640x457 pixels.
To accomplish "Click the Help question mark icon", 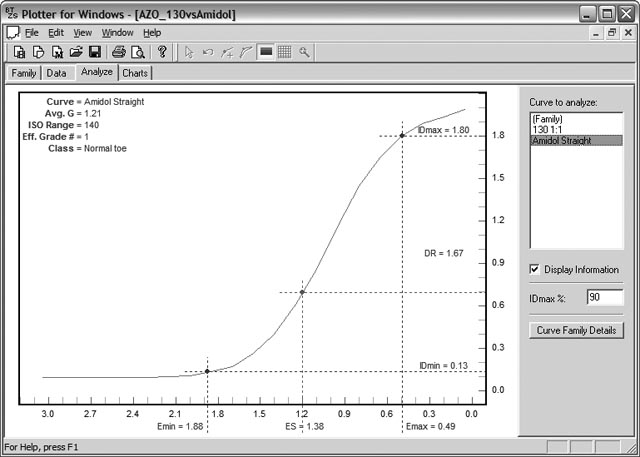I will coord(162,52).
